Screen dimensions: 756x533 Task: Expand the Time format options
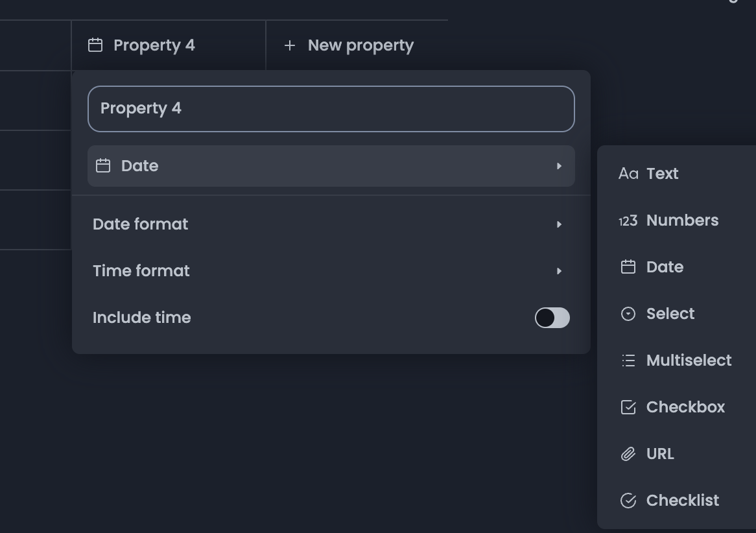(x=559, y=270)
